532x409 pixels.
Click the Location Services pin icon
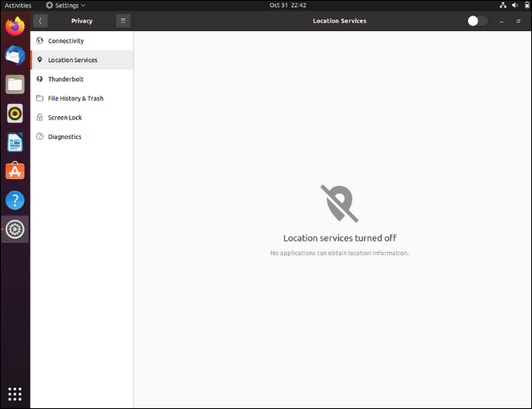(40, 60)
